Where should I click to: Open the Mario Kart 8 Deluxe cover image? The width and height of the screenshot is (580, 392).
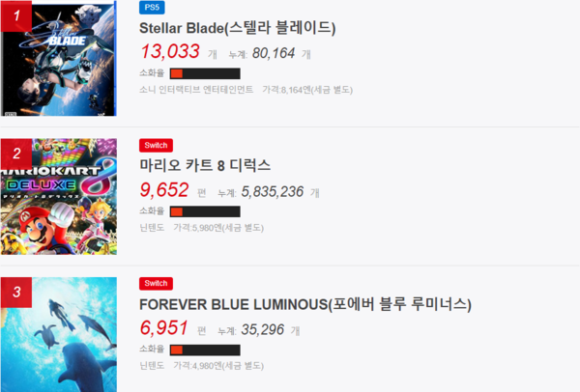coord(58,197)
